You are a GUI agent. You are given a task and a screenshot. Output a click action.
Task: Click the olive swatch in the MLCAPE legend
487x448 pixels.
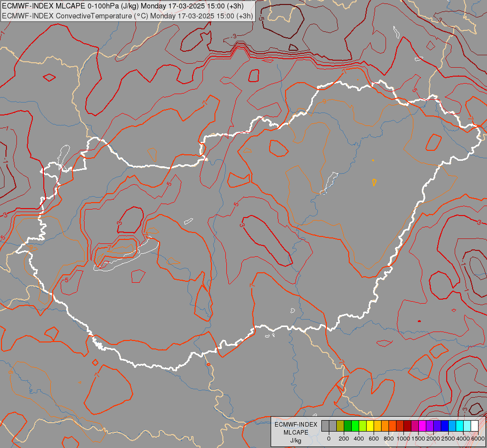pos(340,426)
